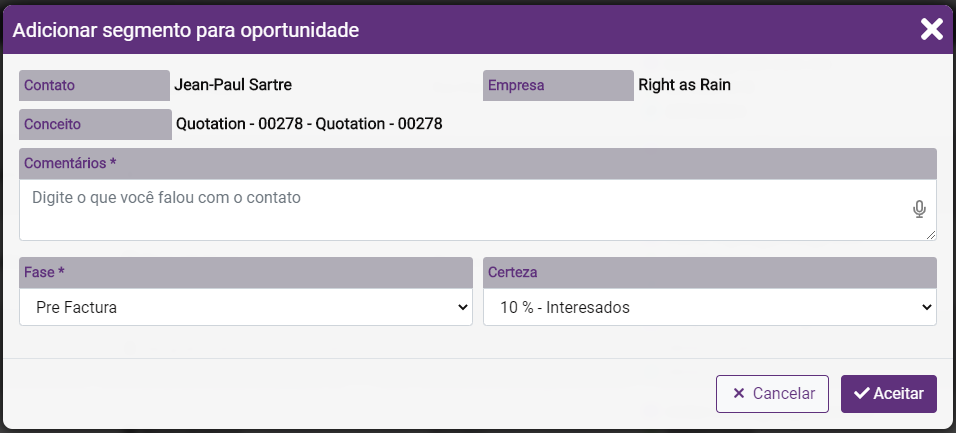Click the Certeza dropdown chevron
This screenshot has height=433, width=956.
[x=925, y=308]
